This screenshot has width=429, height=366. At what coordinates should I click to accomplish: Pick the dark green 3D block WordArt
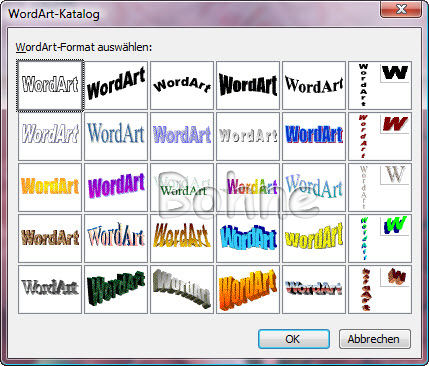pos(116,289)
